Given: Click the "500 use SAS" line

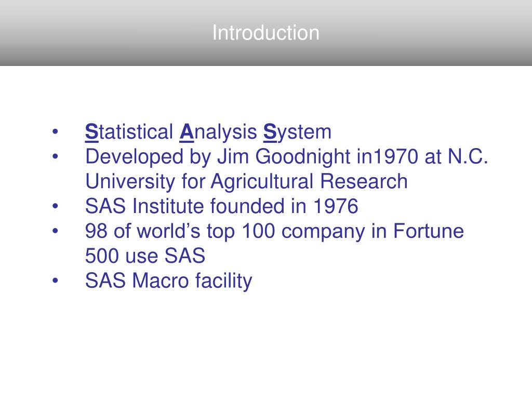Looking at the screenshot, I should (x=145, y=256).
